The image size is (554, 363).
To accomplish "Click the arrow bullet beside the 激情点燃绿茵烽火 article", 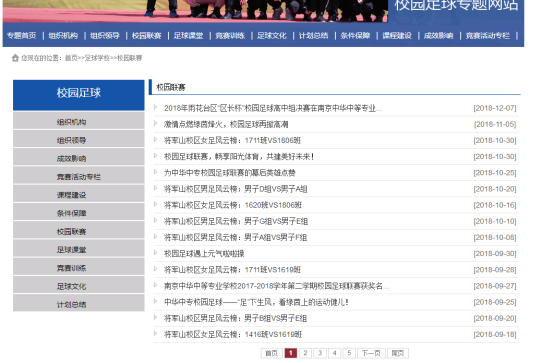I will (155, 123).
